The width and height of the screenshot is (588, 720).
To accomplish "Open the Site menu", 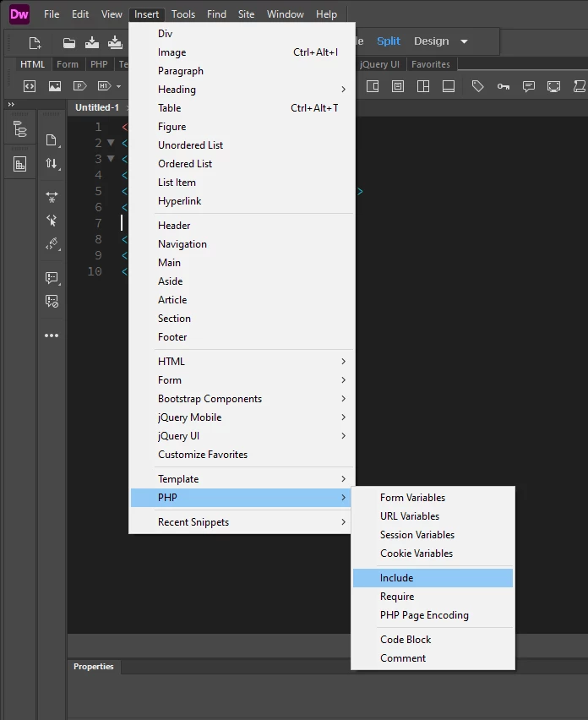I will pos(246,14).
